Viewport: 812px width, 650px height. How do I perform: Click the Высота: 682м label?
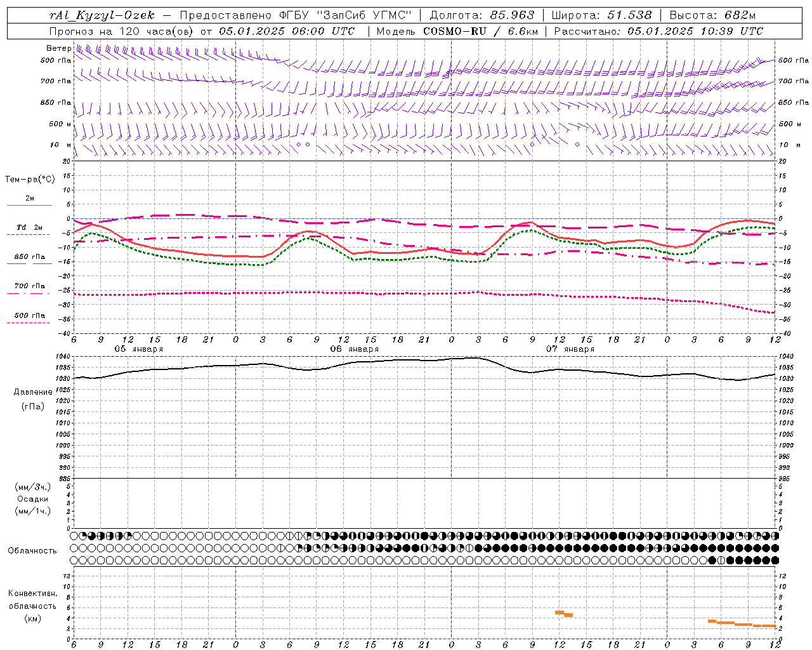tap(712, 15)
